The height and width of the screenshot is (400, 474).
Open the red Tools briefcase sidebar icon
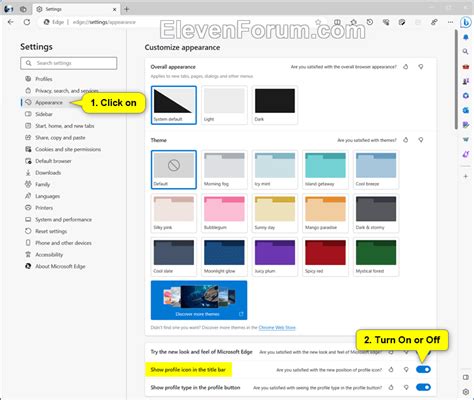[x=466, y=67]
